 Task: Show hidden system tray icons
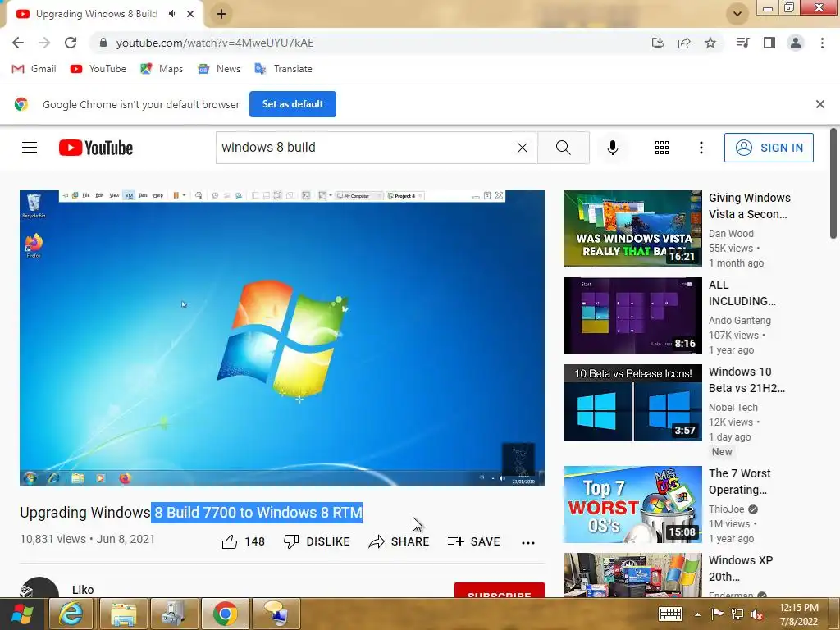click(x=697, y=614)
